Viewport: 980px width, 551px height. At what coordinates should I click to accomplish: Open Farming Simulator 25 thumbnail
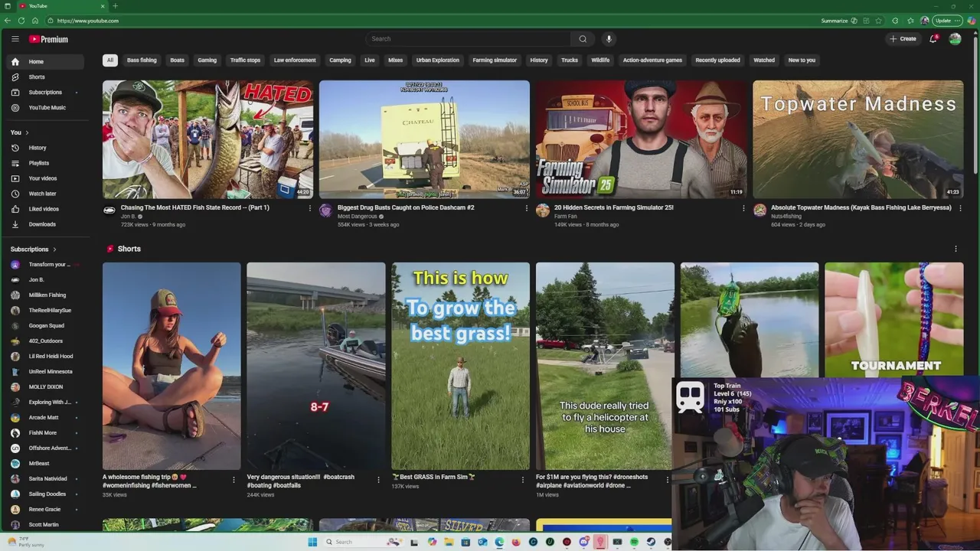(641, 139)
